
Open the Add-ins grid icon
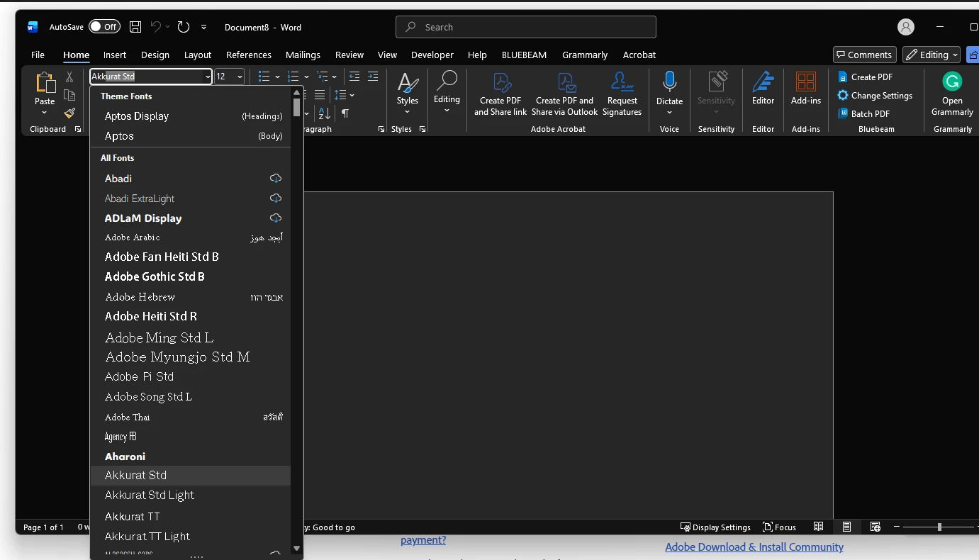point(805,82)
